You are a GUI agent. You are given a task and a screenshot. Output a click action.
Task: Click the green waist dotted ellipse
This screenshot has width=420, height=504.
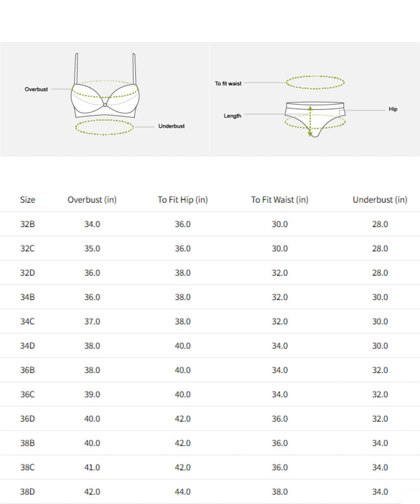(x=315, y=77)
